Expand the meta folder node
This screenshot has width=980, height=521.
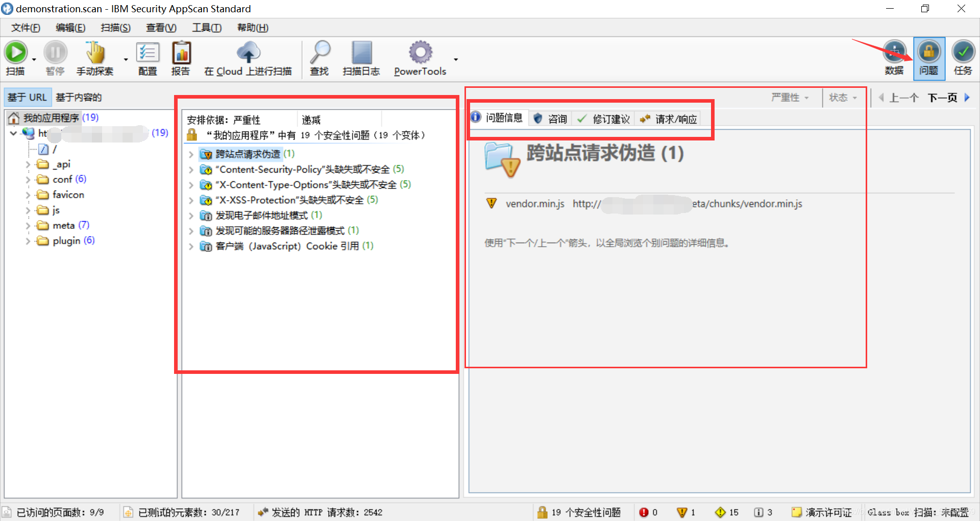[x=28, y=226]
